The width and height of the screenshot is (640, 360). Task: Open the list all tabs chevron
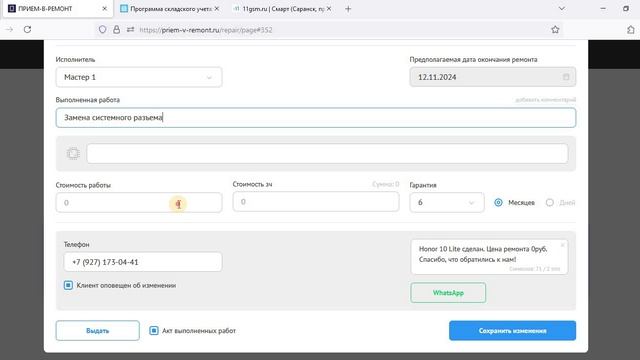[562, 9]
